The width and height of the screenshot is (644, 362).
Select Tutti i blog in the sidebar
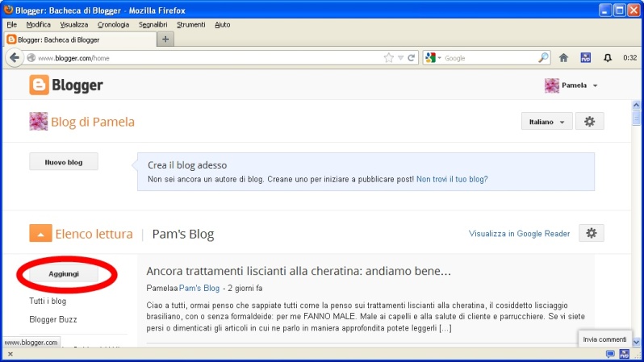coord(48,301)
